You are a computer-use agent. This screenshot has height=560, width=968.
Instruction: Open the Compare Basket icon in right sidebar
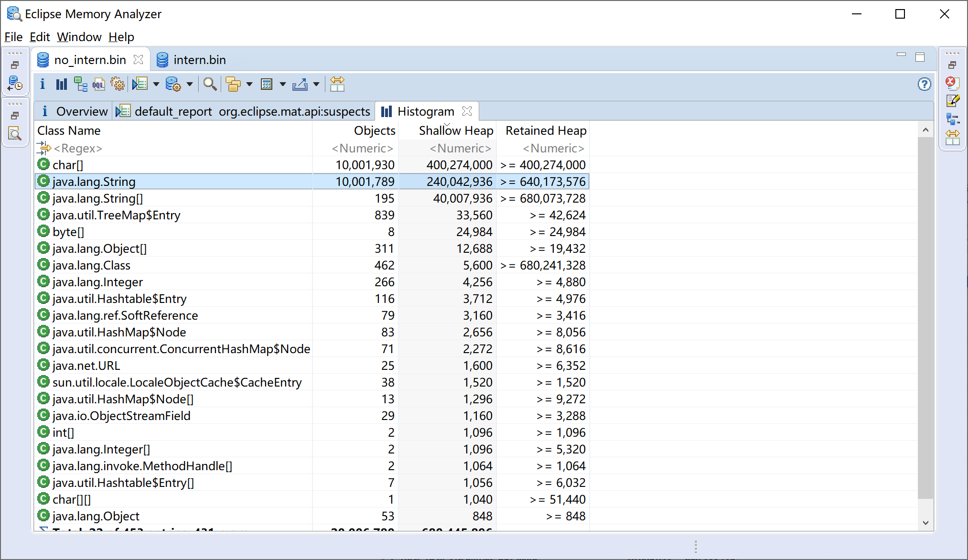point(953,138)
